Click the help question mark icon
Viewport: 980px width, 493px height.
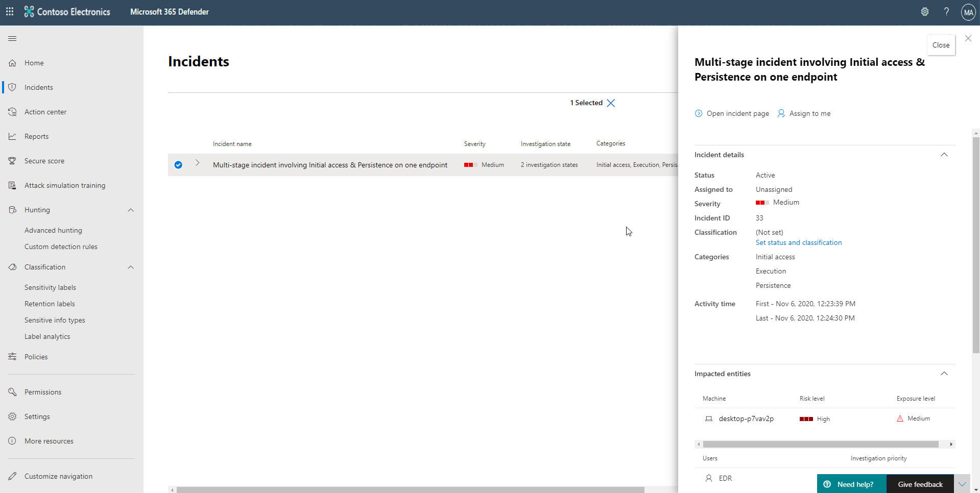[x=946, y=12]
